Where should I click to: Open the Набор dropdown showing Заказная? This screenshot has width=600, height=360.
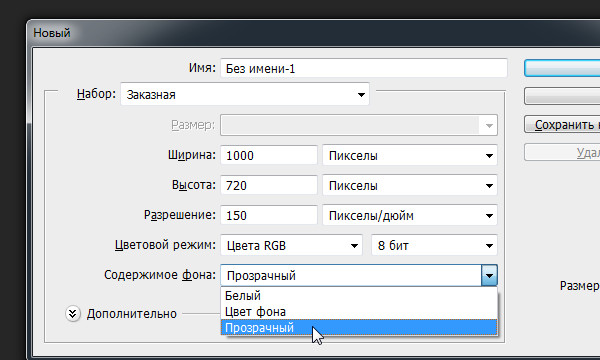coord(245,94)
